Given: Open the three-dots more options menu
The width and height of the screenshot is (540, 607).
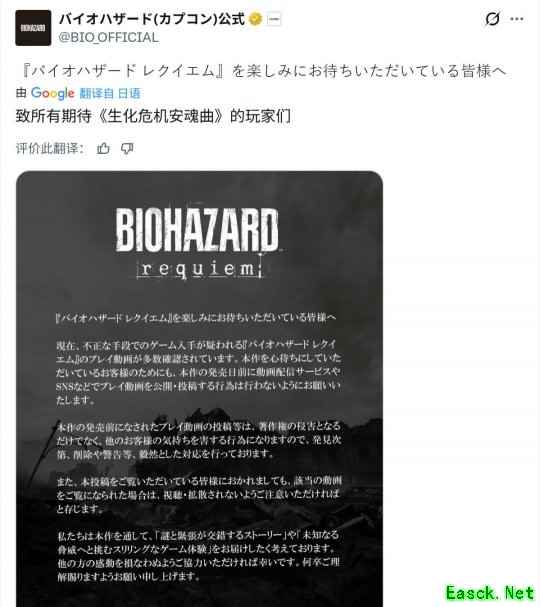Looking at the screenshot, I should [x=517, y=19].
